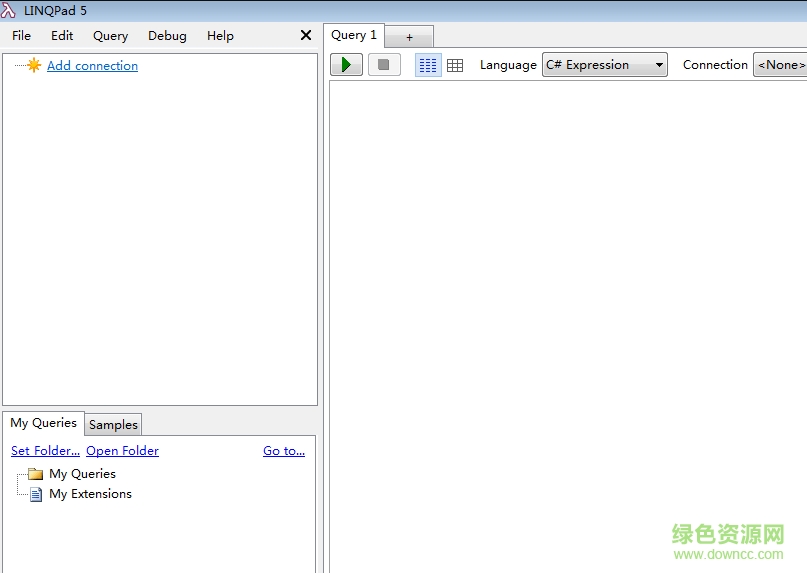Add a new query tab with plus

[x=409, y=36]
